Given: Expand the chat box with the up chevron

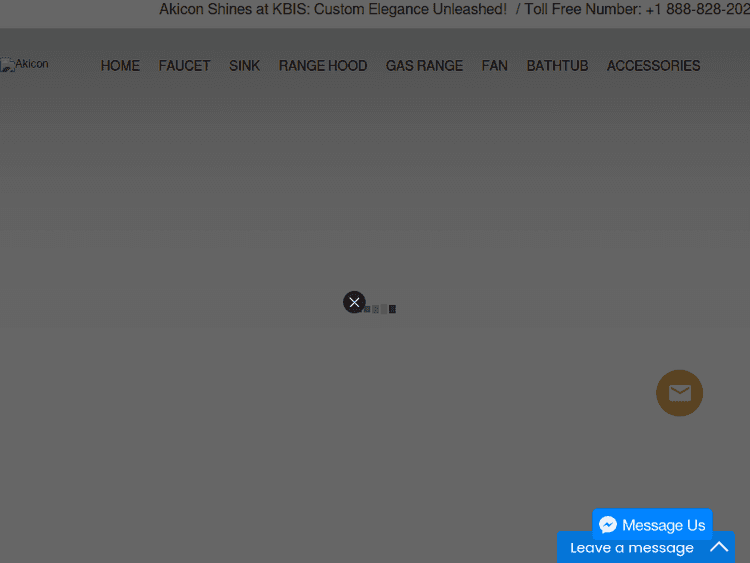Looking at the screenshot, I should (x=719, y=547).
